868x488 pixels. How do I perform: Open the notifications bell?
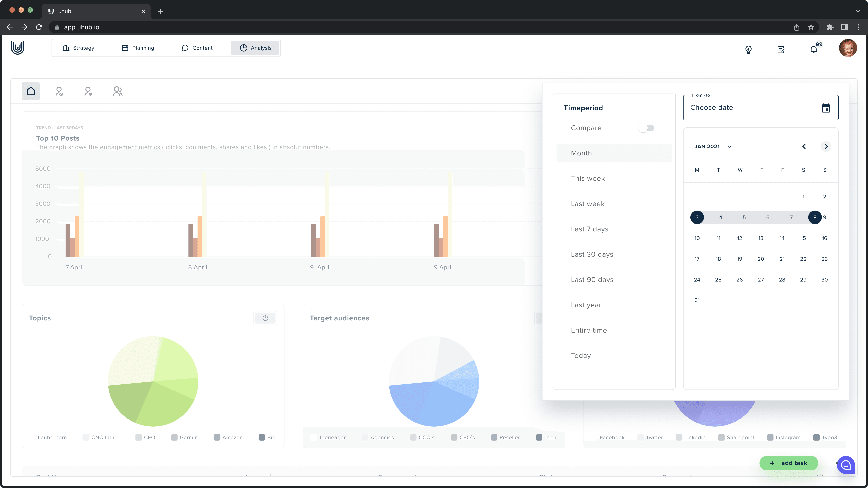pos(814,50)
